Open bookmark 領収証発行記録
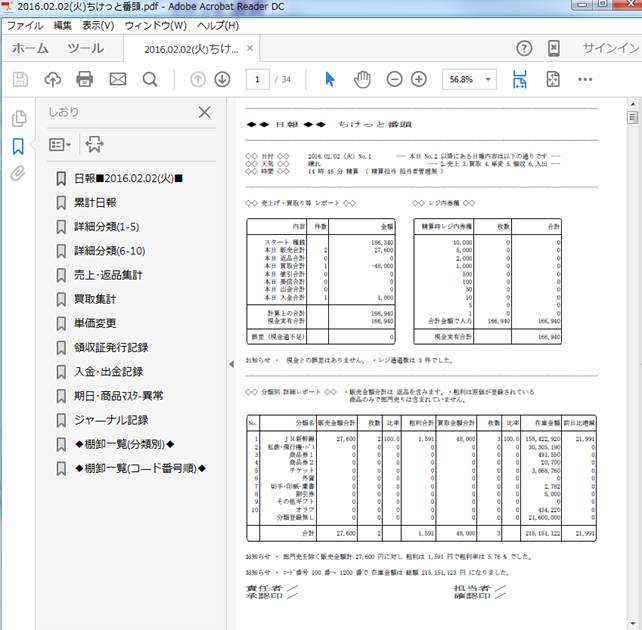 tap(111, 348)
